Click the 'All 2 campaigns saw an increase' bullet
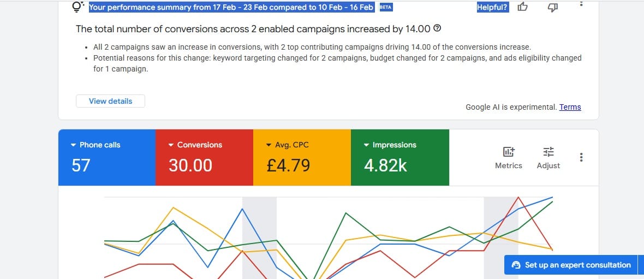Screen dimensions: 644x279 click(x=312, y=47)
